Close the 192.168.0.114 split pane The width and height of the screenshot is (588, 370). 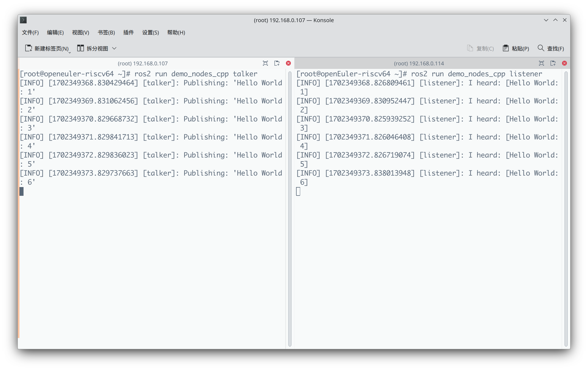pos(564,63)
